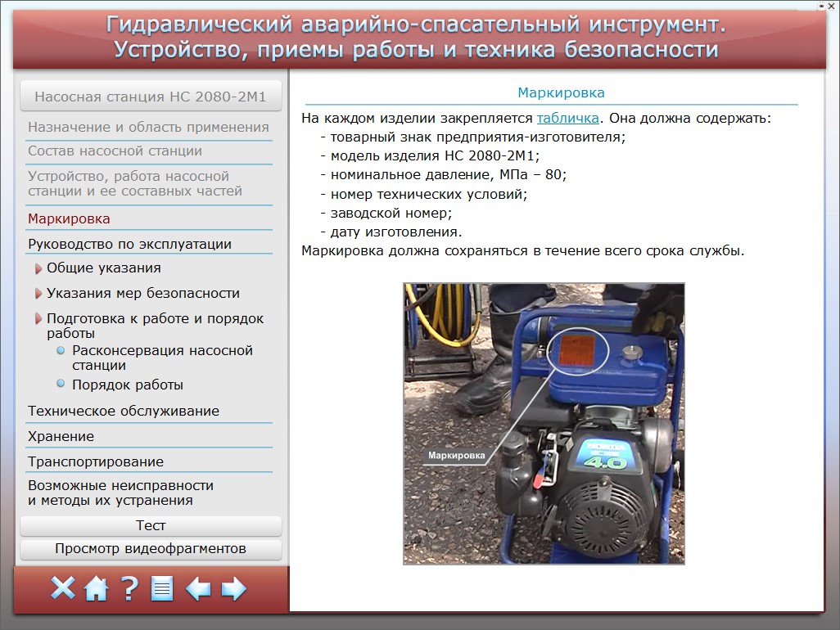This screenshot has width=840, height=630.
Task: Open the Техническое обслуживание section
Action: tap(124, 411)
